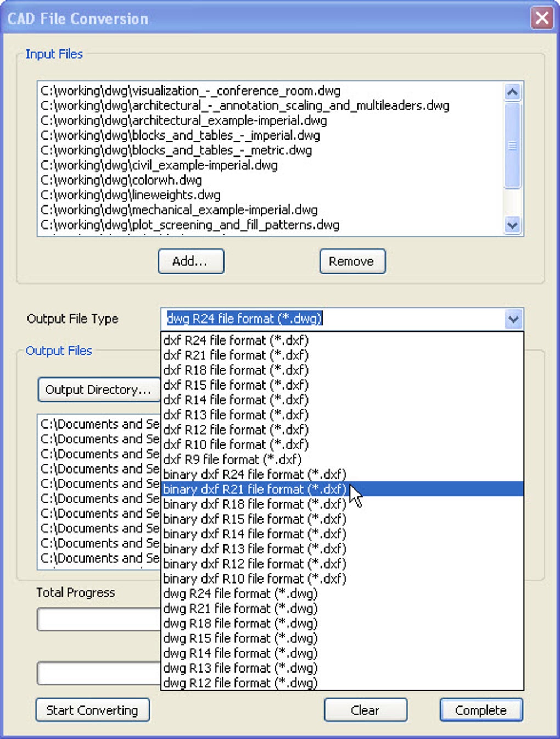Select dxf R24 file format option
The image size is (560, 739).
(343, 340)
